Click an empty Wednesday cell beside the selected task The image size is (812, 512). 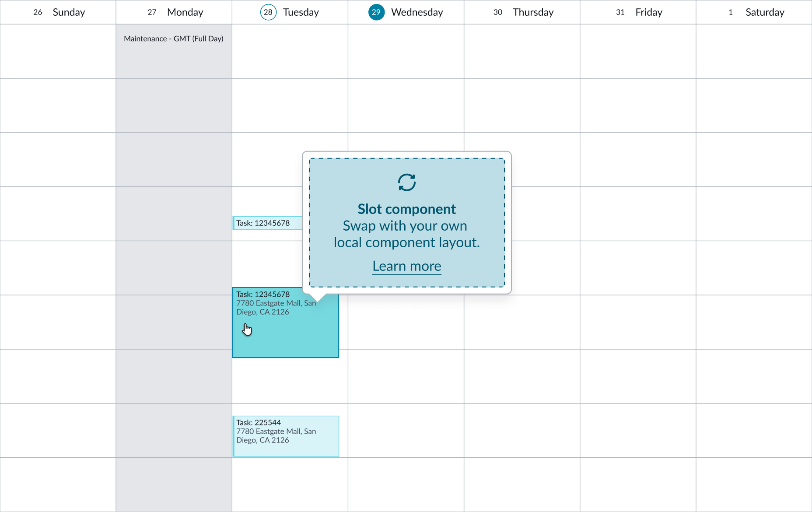coord(406,323)
